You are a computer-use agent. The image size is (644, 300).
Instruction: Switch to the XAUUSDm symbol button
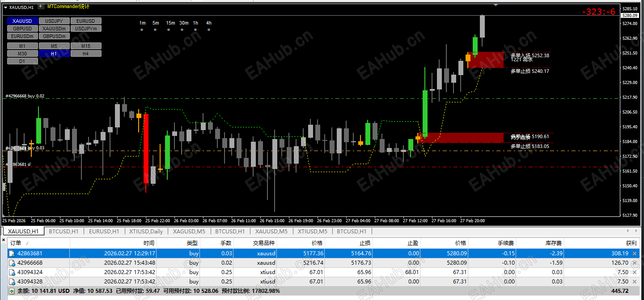54,29
